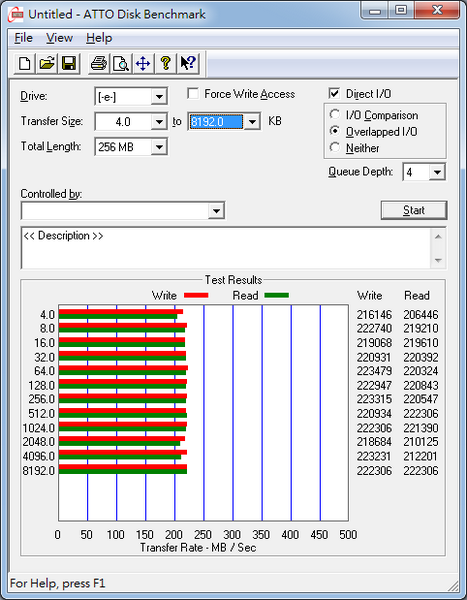Click inside the Description text box

click(226, 248)
